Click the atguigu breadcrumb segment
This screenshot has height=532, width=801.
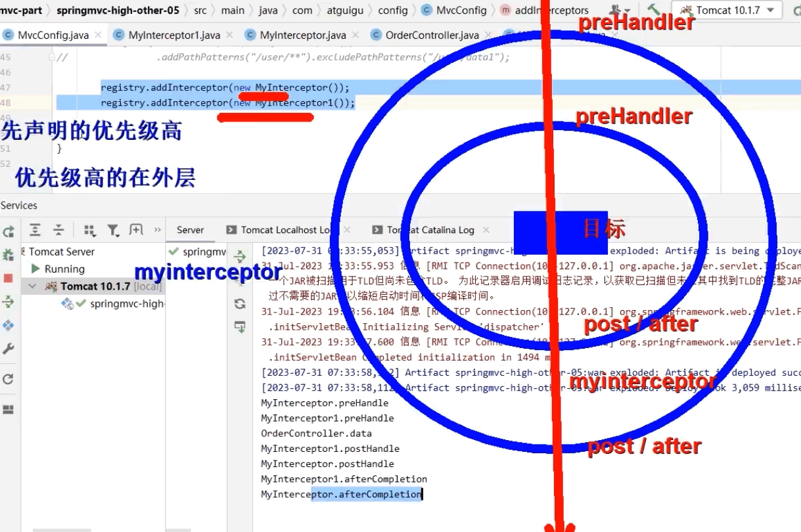tap(346, 10)
